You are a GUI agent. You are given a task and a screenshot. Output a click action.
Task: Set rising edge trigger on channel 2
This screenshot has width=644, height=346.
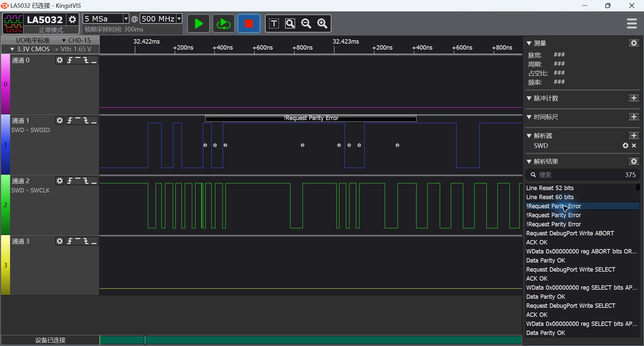[70, 181]
